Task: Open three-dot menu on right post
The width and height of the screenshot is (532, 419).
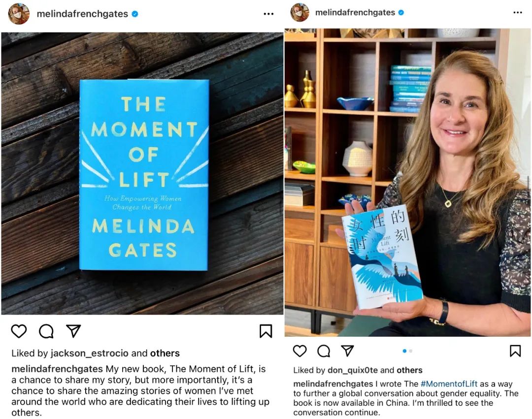Action: (518, 12)
